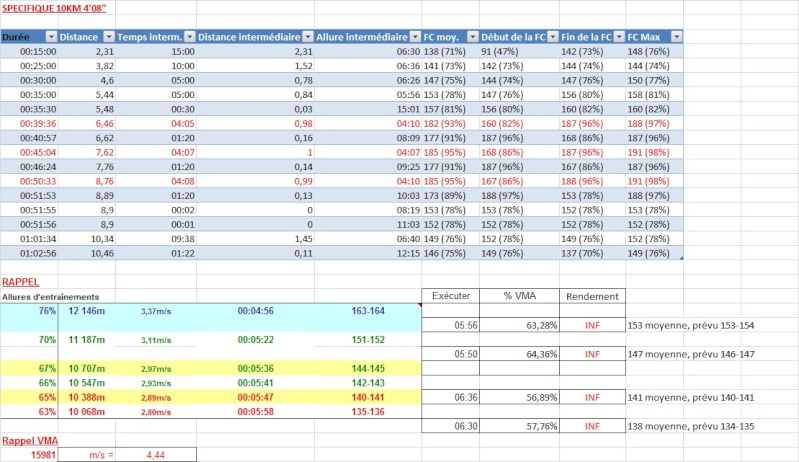This screenshot has height=462, width=799.
Task: Select the Rappel VMA heading cell
Action: 30,441
